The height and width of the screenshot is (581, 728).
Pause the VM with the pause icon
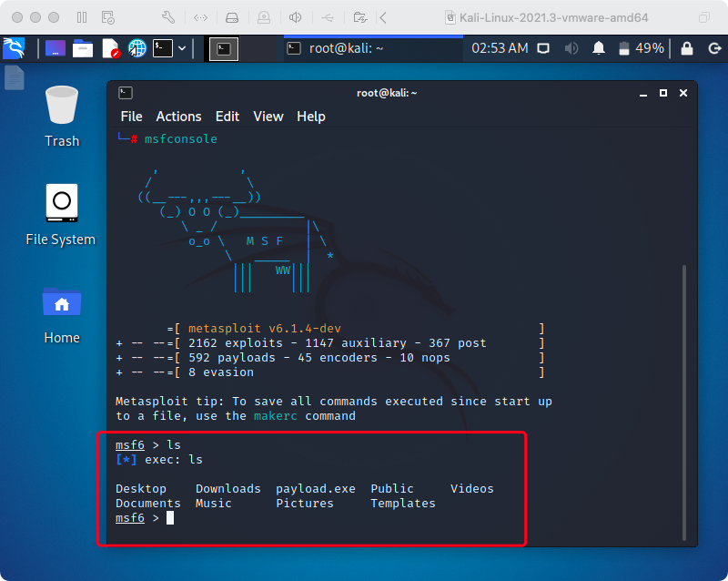tap(82, 17)
